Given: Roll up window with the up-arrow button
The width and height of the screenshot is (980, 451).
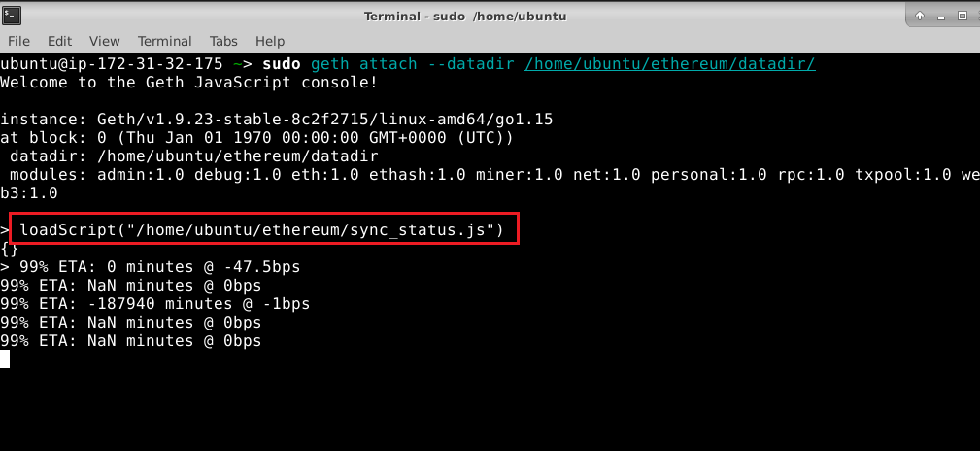Looking at the screenshot, I should (920, 17).
